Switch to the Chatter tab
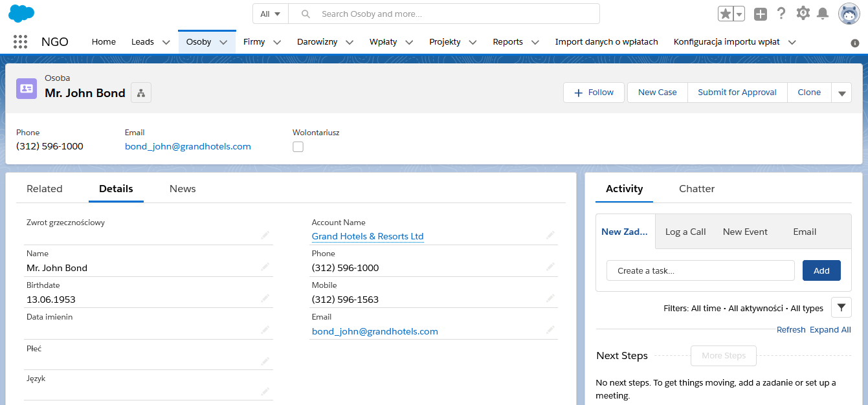868x405 pixels. coord(696,189)
